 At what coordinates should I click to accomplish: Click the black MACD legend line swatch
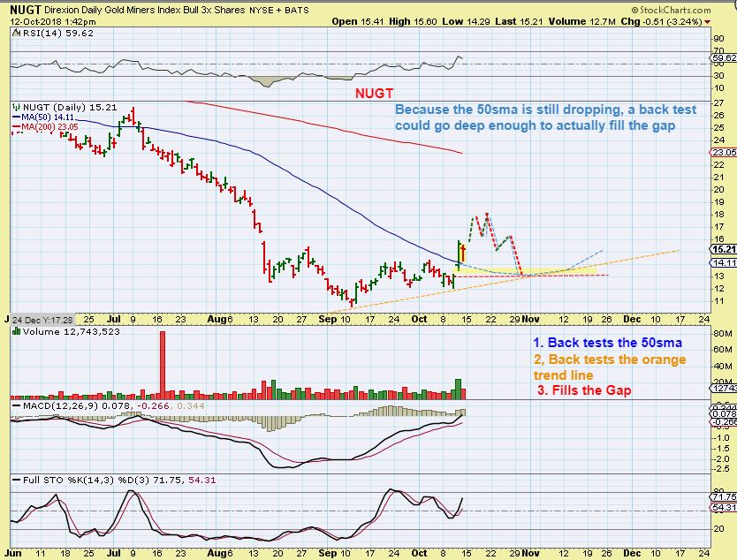click(17, 405)
